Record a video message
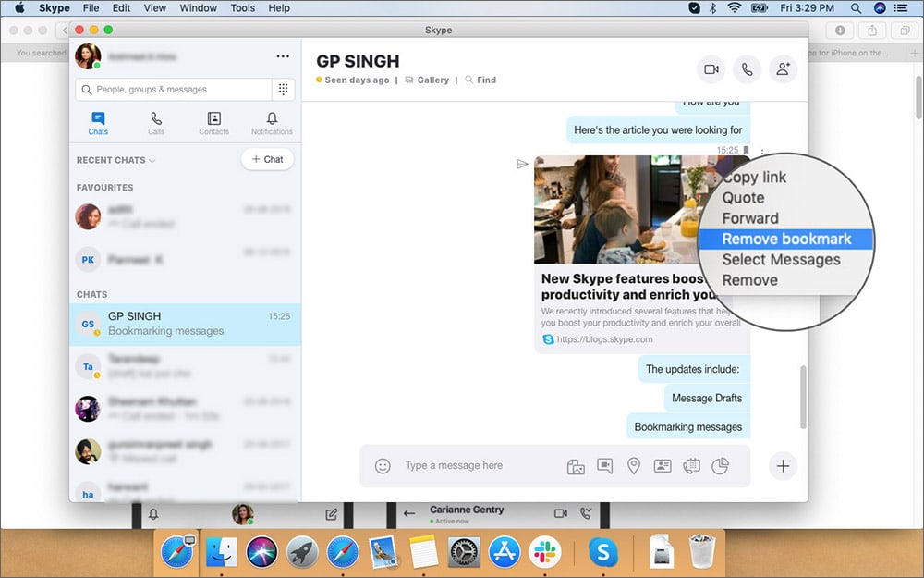 click(x=604, y=466)
